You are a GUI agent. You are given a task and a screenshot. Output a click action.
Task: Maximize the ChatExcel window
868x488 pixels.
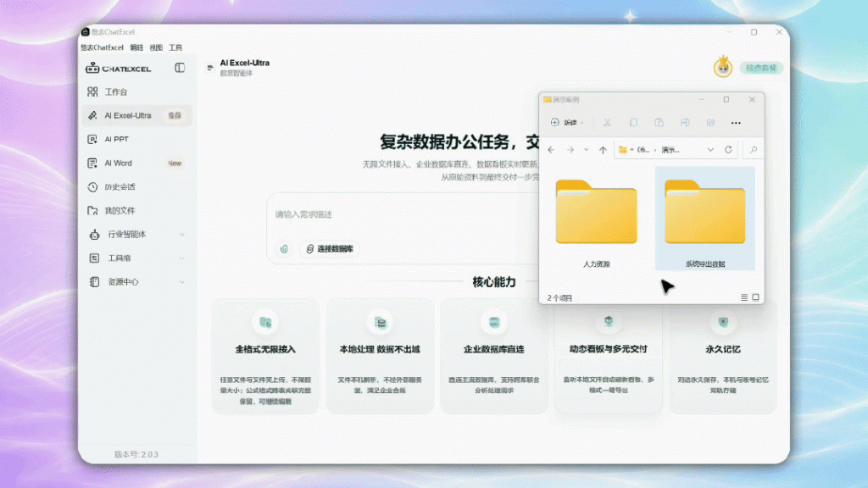pos(754,32)
